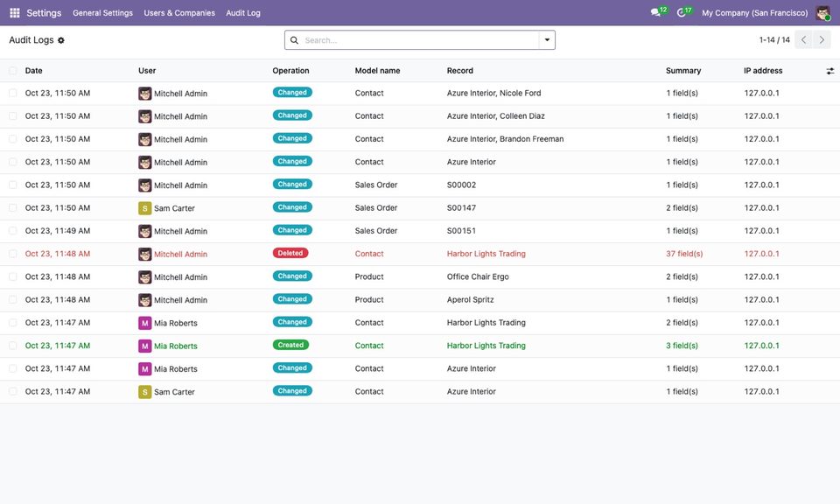Click the Azure Interior, Colleen Diaz record

pyautogui.click(x=495, y=116)
